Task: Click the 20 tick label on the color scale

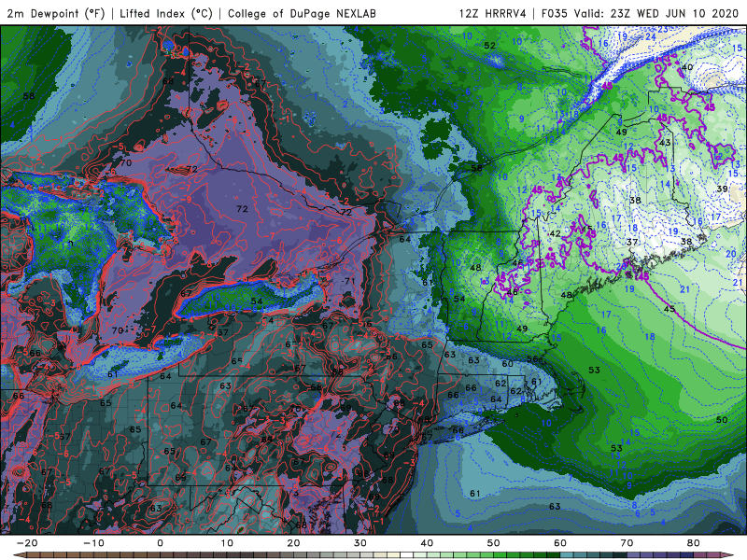Action: 293,542
